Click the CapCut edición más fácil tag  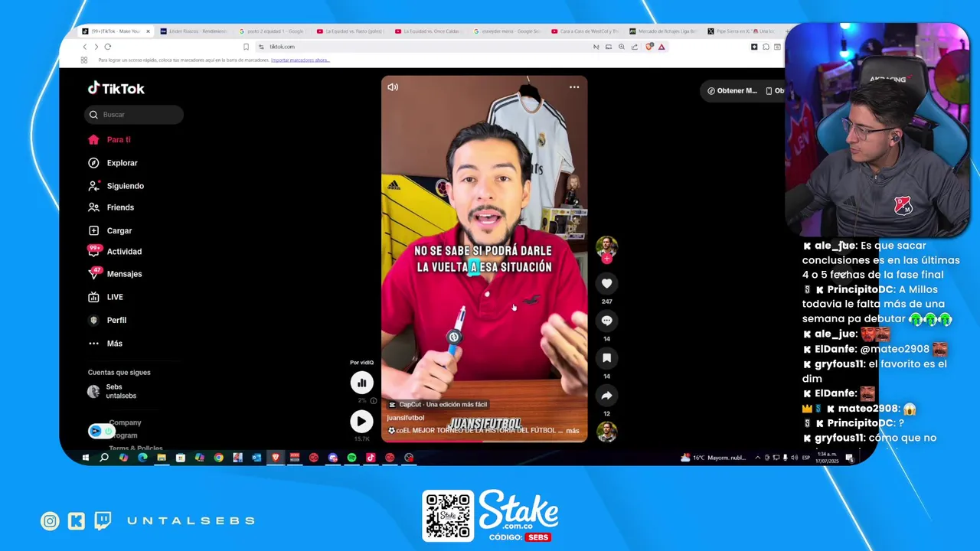click(438, 404)
